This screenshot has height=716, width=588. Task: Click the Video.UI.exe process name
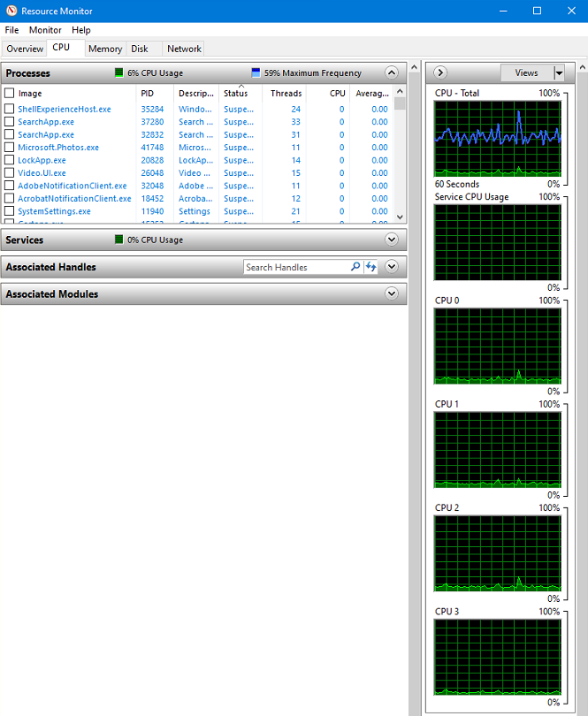42,173
